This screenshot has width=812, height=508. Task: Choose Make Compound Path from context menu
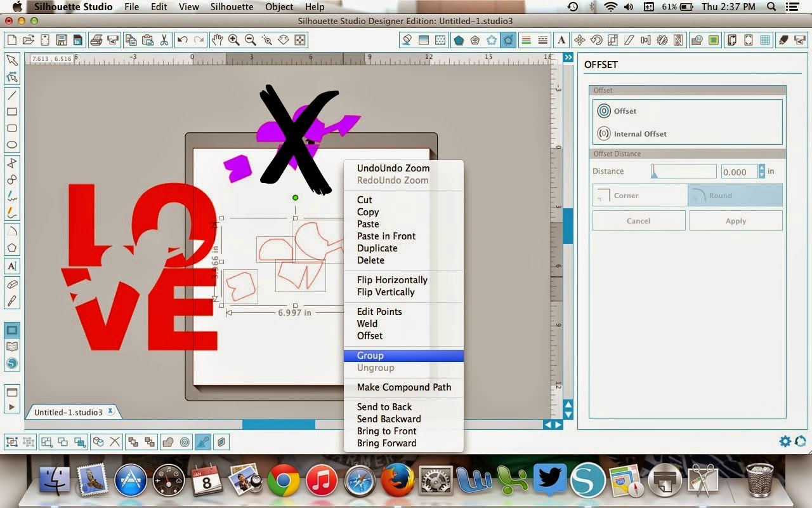tap(403, 387)
